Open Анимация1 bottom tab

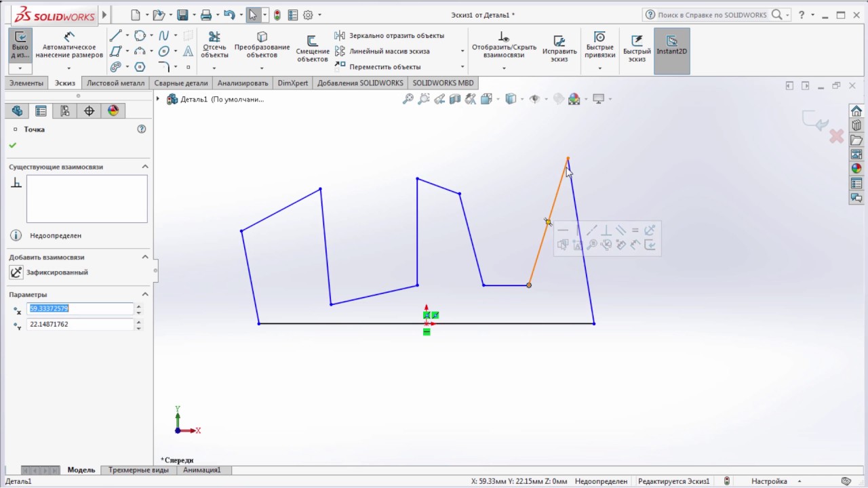(x=202, y=470)
